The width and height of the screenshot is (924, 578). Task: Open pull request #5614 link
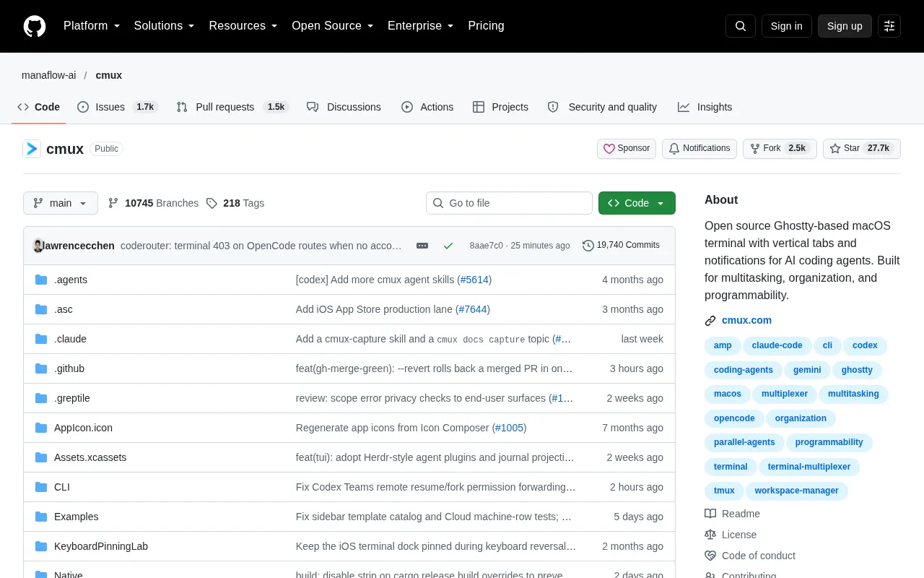[x=474, y=280]
